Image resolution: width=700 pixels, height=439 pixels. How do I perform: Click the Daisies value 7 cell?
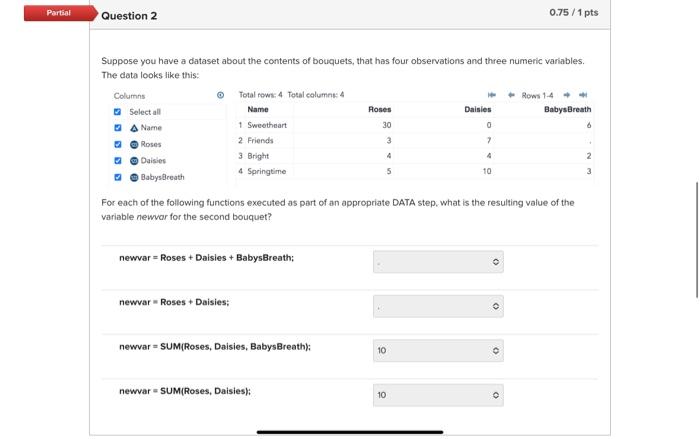(489, 141)
